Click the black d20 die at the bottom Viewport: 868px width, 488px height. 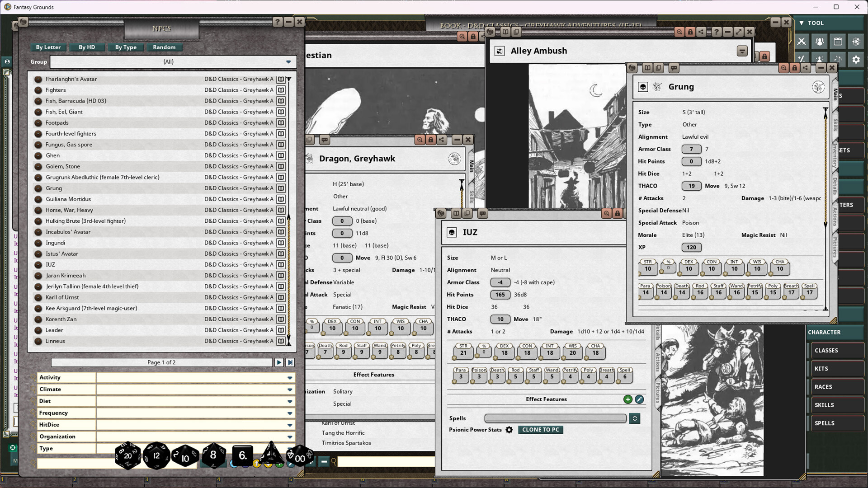click(128, 455)
